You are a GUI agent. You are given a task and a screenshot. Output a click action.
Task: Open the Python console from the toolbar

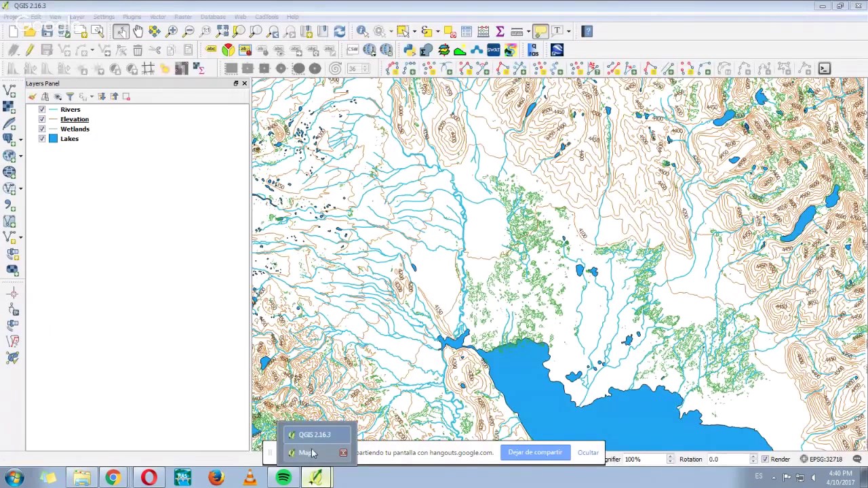pos(409,50)
